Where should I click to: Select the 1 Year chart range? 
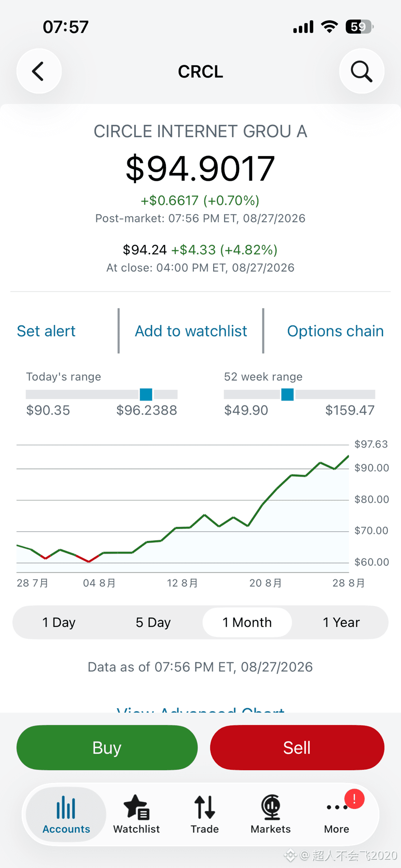pyautogui.click(x=341, y=622)
